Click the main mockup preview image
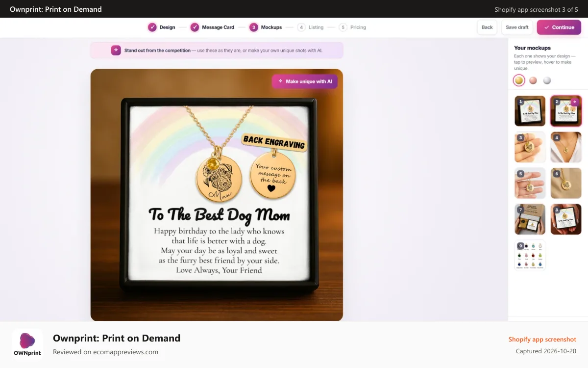This screenshot has width=588, height=368. click(x=217, y=195)
